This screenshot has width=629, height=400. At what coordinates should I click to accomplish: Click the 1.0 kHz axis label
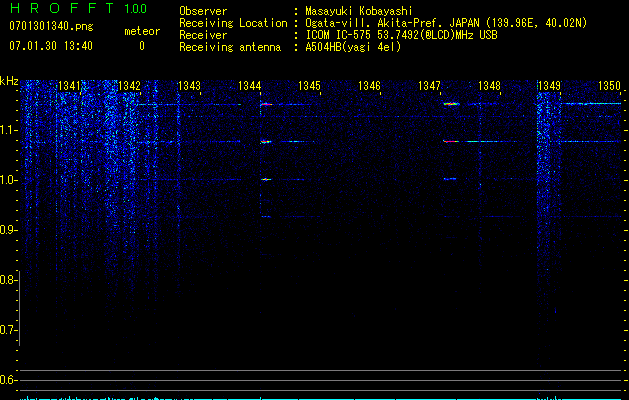pos(7,180)
